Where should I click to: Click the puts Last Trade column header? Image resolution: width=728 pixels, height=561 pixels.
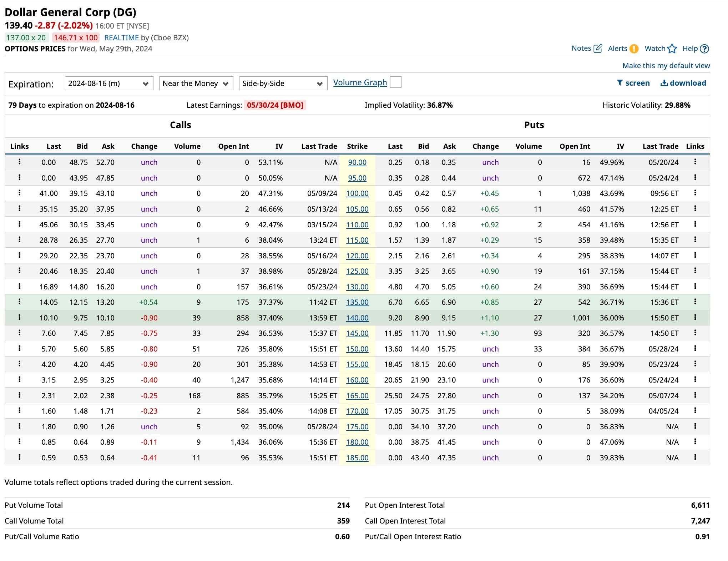tap(661, 146)
